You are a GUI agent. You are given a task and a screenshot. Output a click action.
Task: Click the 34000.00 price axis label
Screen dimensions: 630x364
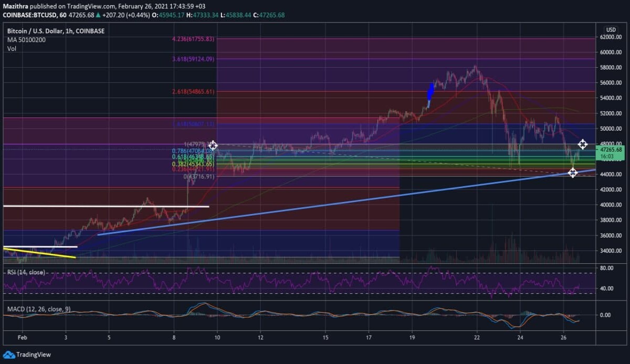[x=612, y=251]
